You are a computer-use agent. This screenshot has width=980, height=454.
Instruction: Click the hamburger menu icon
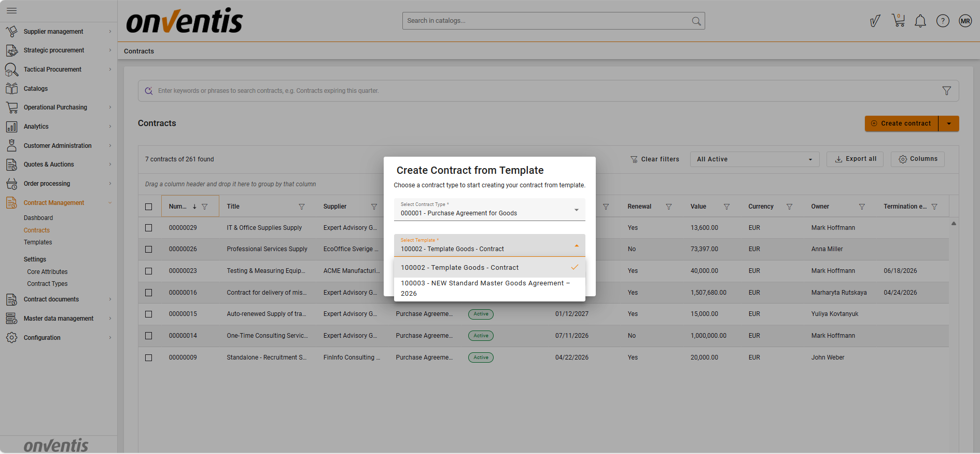coord(12,10)
